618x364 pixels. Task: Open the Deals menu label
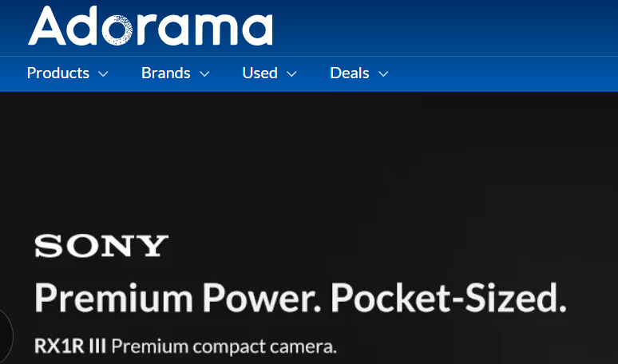click(x=350, y=73)
